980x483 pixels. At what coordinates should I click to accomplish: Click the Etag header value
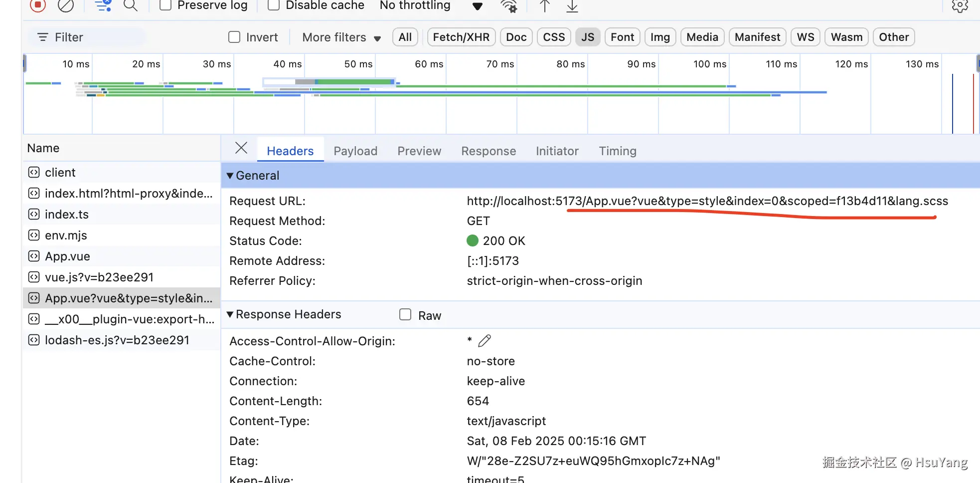click(593, 461)
